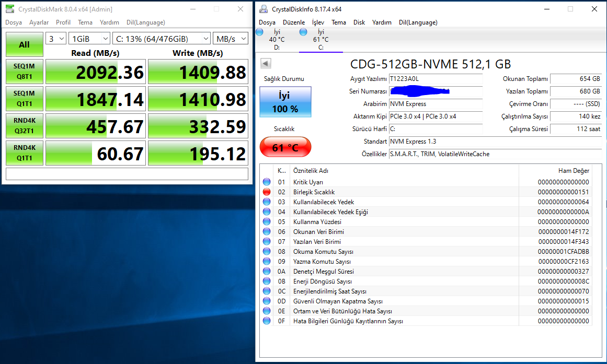The height and width of the screenshot is (364, 607).
Task: Open Dil(Language) menu in CrystalDiskInfo
Action: click(418, 22)
